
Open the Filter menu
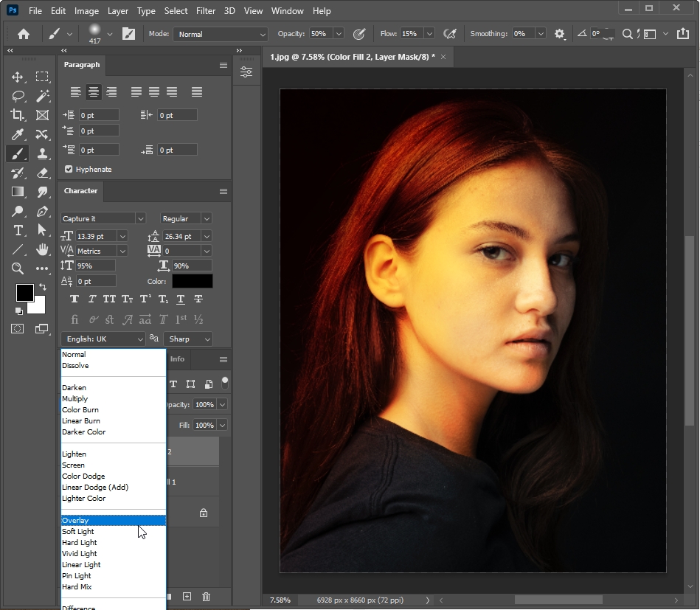(x=206, y=11)
